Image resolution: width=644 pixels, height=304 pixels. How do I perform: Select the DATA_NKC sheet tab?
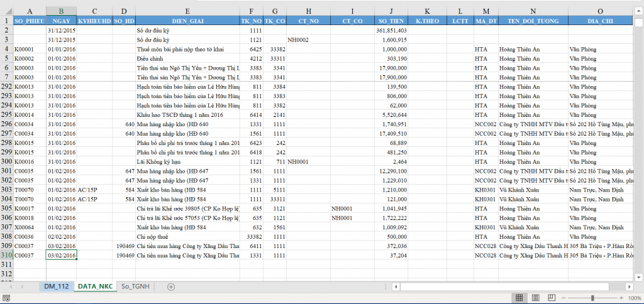95,286
